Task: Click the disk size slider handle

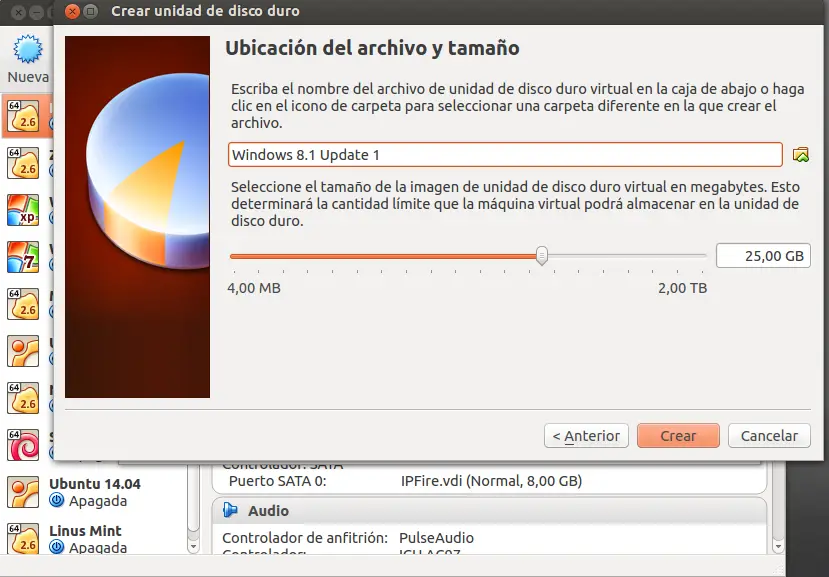Action: 541,256
